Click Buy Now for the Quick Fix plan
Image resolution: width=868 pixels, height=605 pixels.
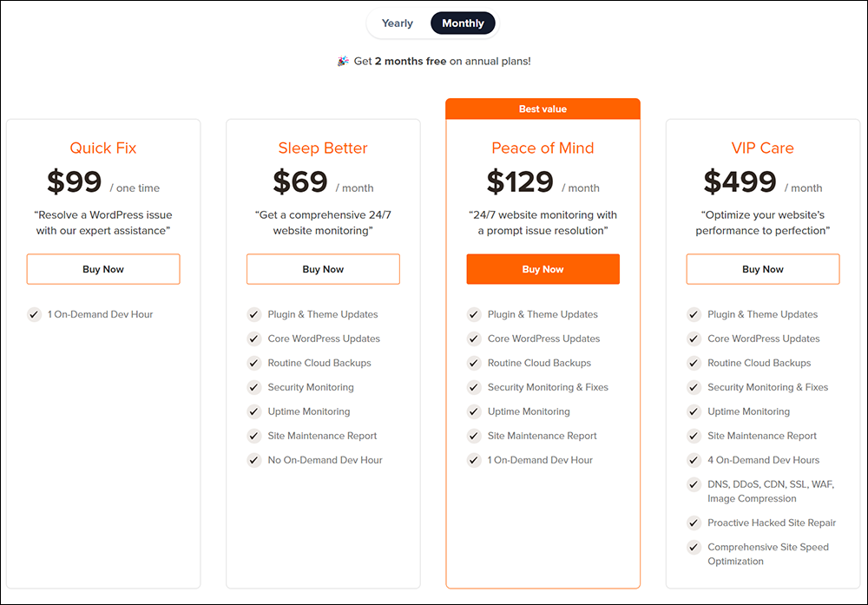(102, 269)
